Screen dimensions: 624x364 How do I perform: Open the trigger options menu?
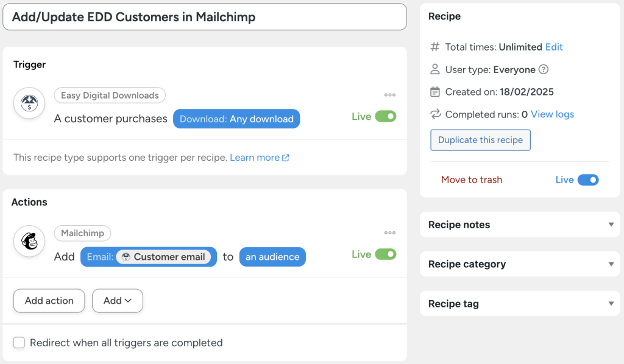tap(389, 95)
